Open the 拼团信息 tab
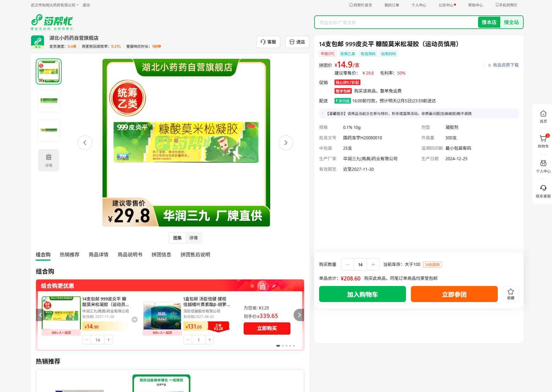This screenshot has height=392, width=552. point(161,255)
